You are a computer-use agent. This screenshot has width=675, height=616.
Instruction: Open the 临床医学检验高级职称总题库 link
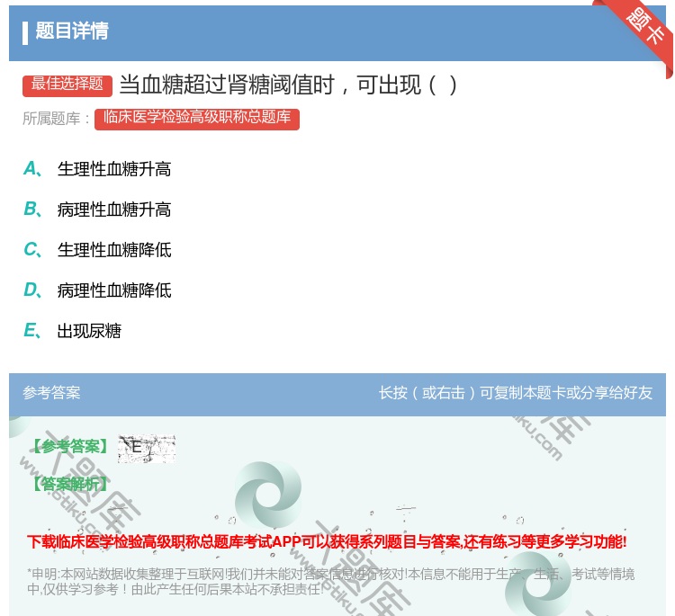[x=197, y=119]
